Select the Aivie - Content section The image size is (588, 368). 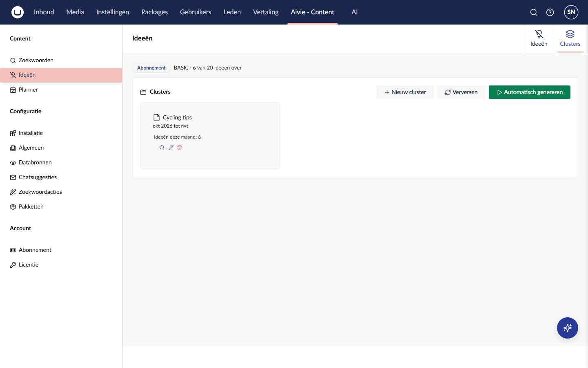pyautogui.click(x=312, y=12)
